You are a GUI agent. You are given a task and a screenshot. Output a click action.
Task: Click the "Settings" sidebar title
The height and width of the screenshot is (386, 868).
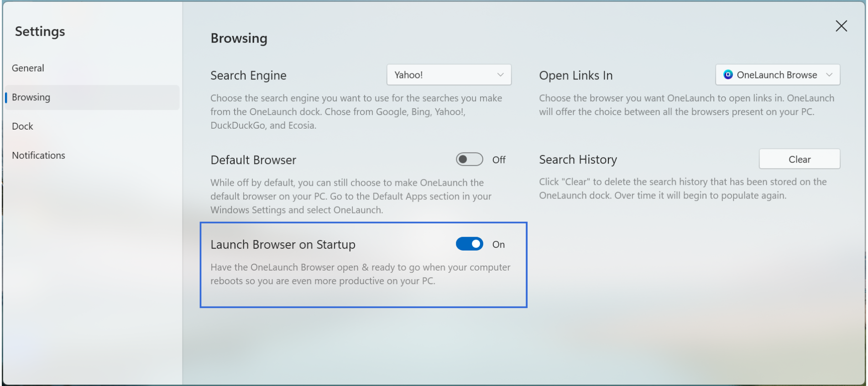point(40,31)
